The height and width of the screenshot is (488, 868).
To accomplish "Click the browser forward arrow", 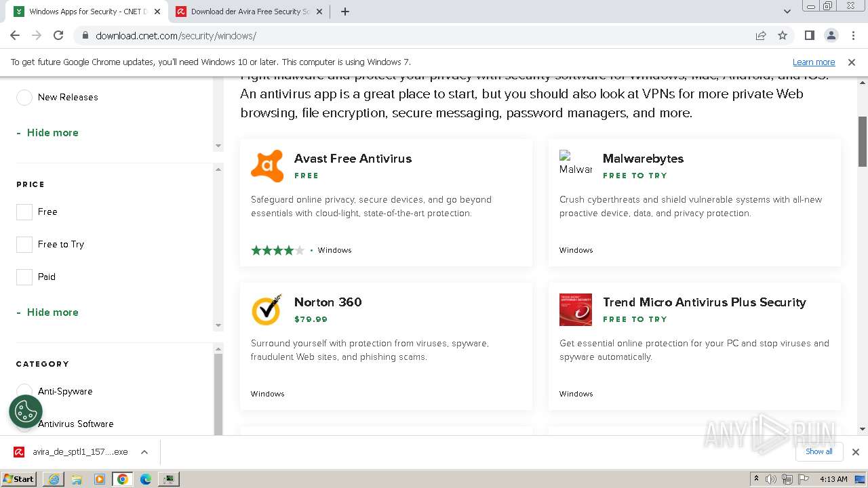I will [37, 35].
